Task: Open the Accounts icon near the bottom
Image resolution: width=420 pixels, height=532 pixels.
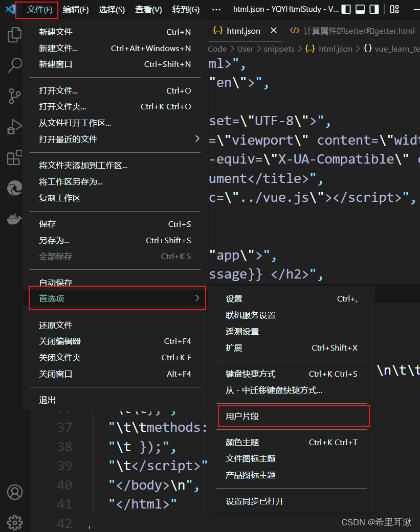Action: [x=14, y=492]
